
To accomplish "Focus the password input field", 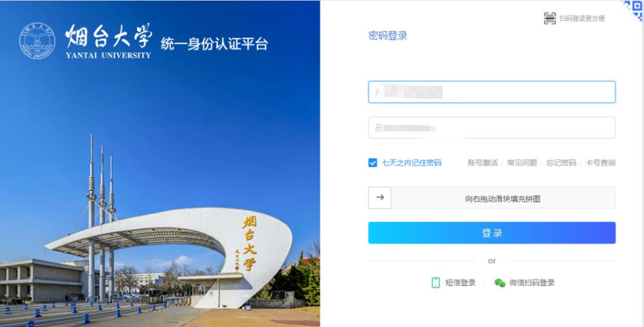I will 491,127.
